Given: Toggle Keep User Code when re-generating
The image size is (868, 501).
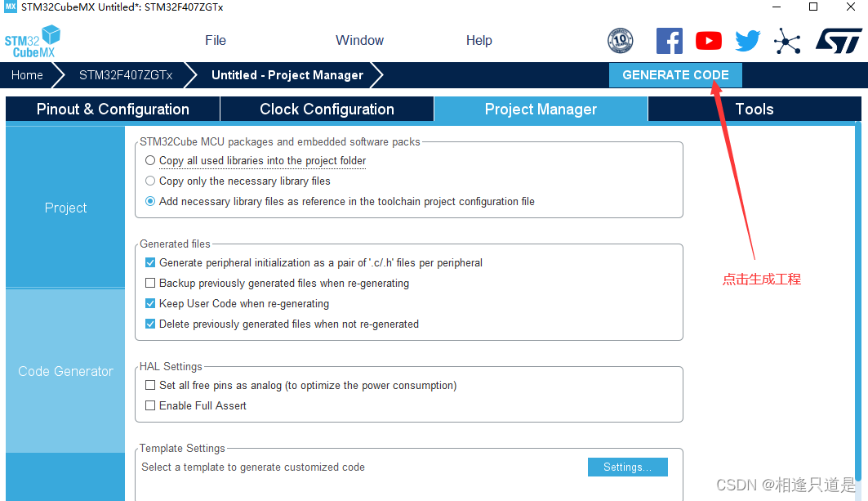Looking at the screenshot, I should (x=150, y=304).
